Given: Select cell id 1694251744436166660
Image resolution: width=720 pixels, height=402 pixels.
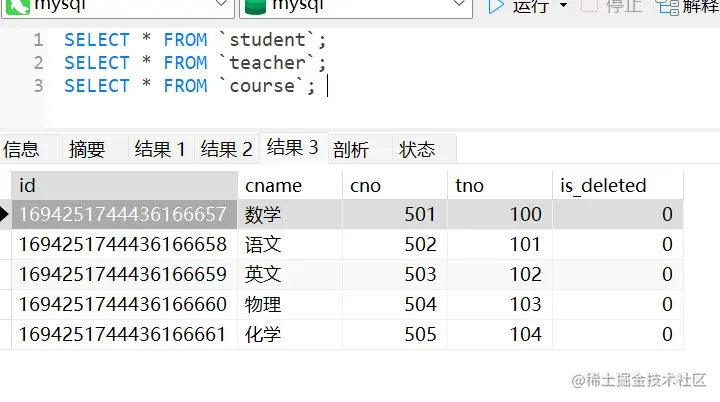Looking at the screenshot, I should click(x=124, y=304).
